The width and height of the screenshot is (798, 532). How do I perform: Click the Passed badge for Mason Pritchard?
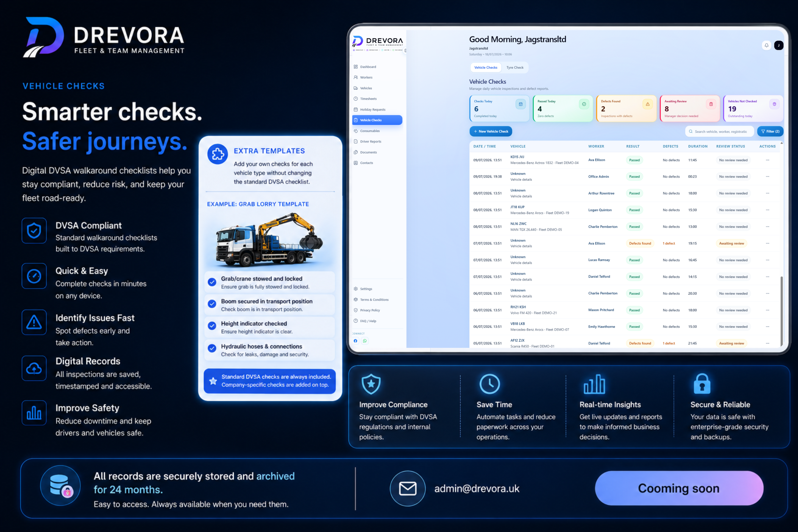point(634,310)
